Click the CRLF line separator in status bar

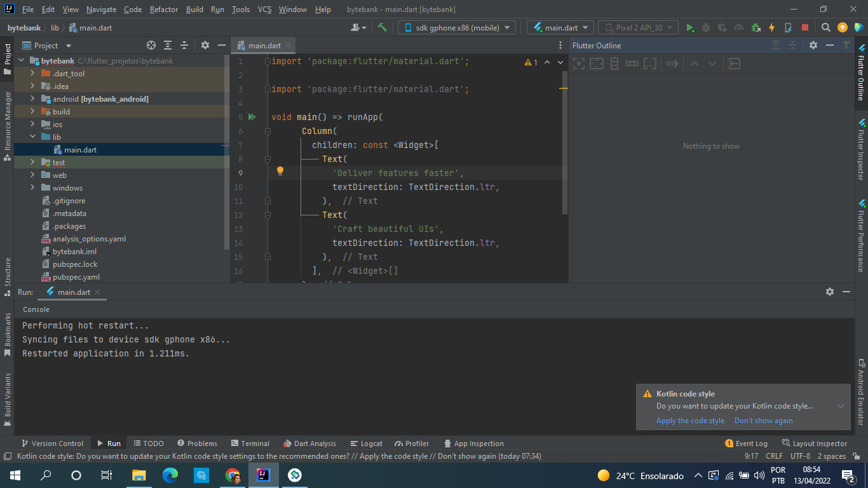[x=774, y=456]
